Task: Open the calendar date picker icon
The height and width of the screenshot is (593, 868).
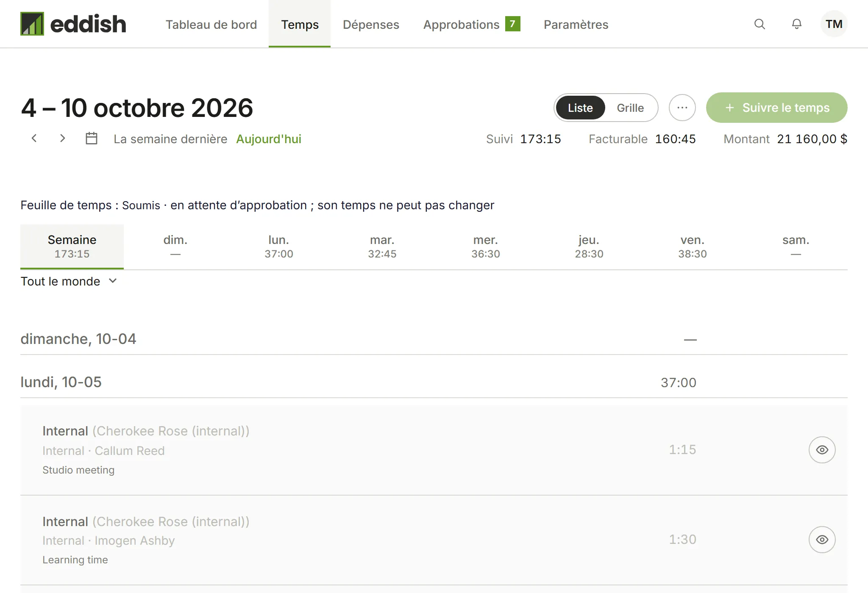Action: (x=92, y=139)
